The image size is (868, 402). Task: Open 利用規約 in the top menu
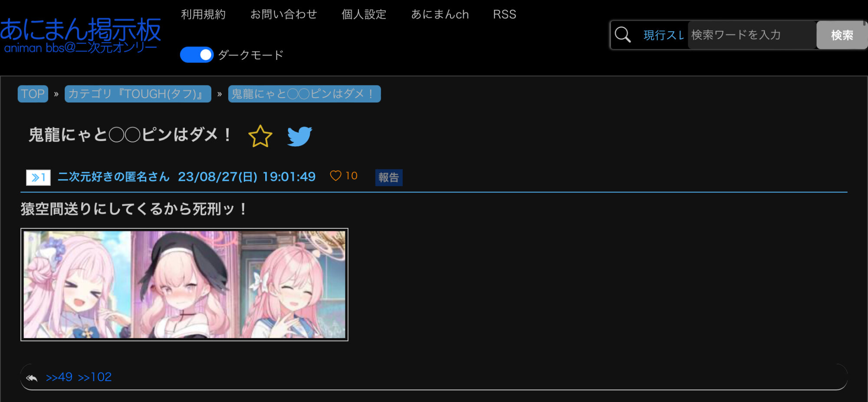[x=203, y=14]
